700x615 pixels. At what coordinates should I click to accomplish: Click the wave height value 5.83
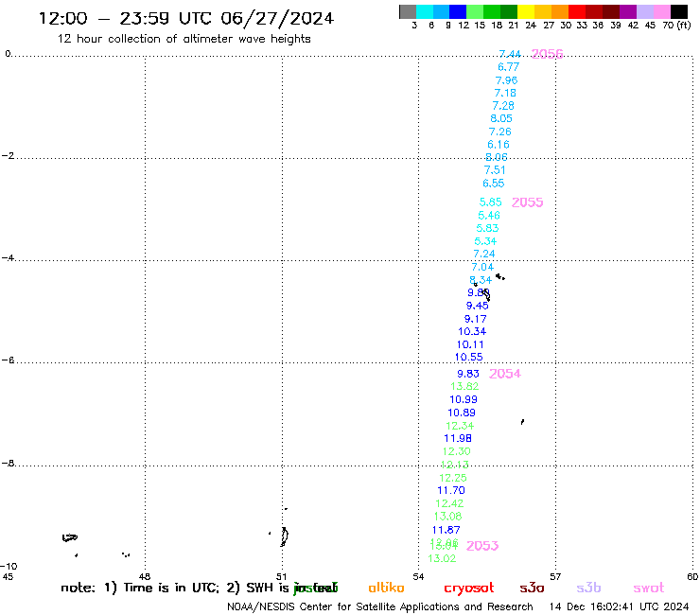click(x=487, y=228)
